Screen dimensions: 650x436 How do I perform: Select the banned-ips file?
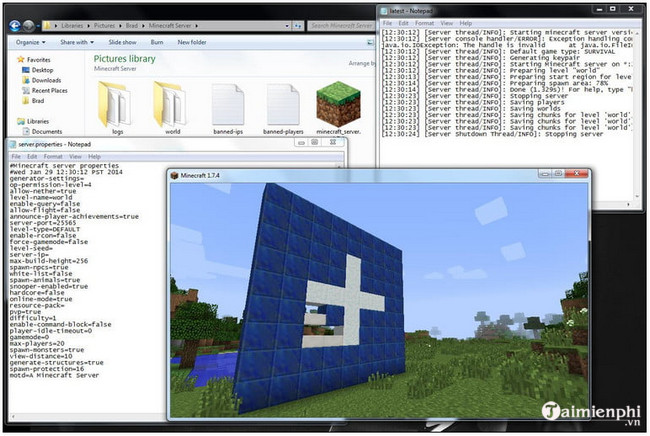point(228,109)
